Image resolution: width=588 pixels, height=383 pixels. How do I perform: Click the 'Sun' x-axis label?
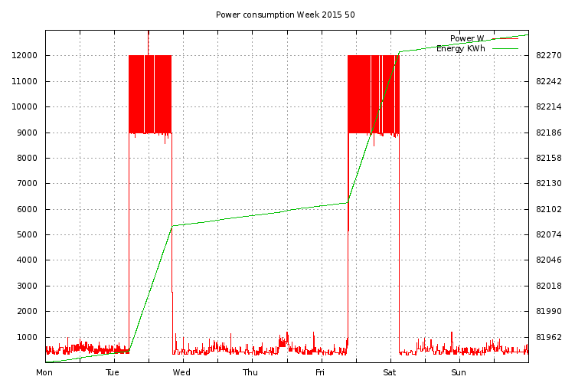click(459, 372)
